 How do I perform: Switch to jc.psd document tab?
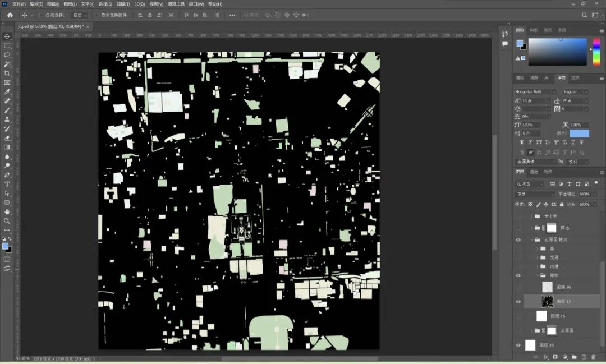(50, 27)
